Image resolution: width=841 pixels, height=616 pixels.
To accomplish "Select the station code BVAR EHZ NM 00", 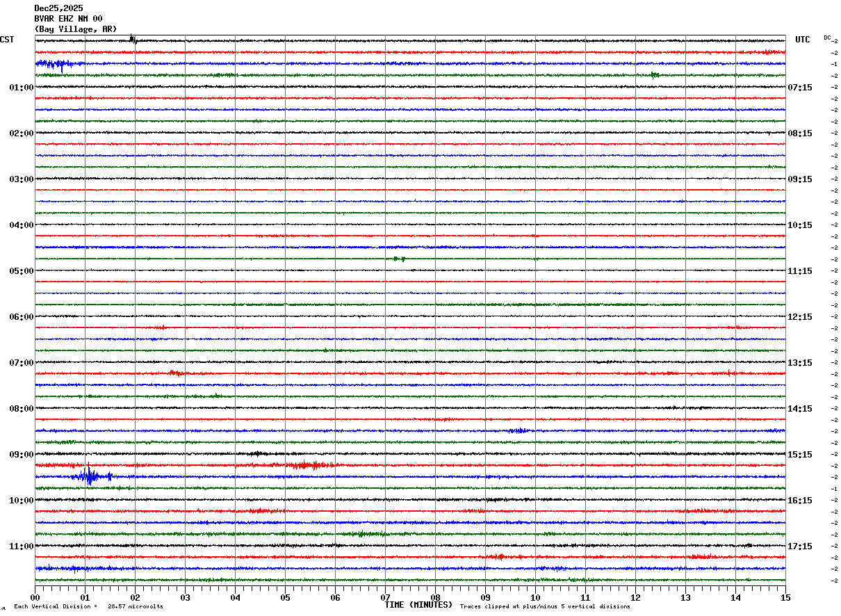I will pos(68,19).
